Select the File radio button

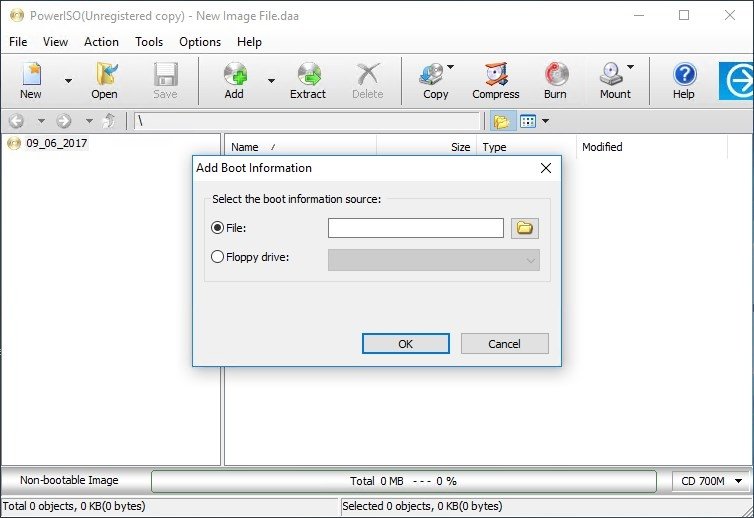pyautogui.click(x=217, y=227)
